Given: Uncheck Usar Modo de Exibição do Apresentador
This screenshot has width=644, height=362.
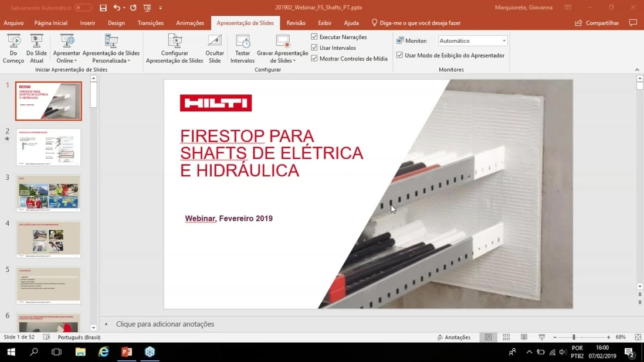Looking at the screenshot, I should click(x=399, y=55).
